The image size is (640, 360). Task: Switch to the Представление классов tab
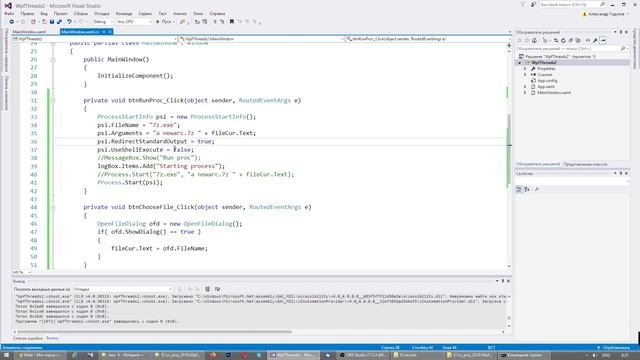point(585,164)
